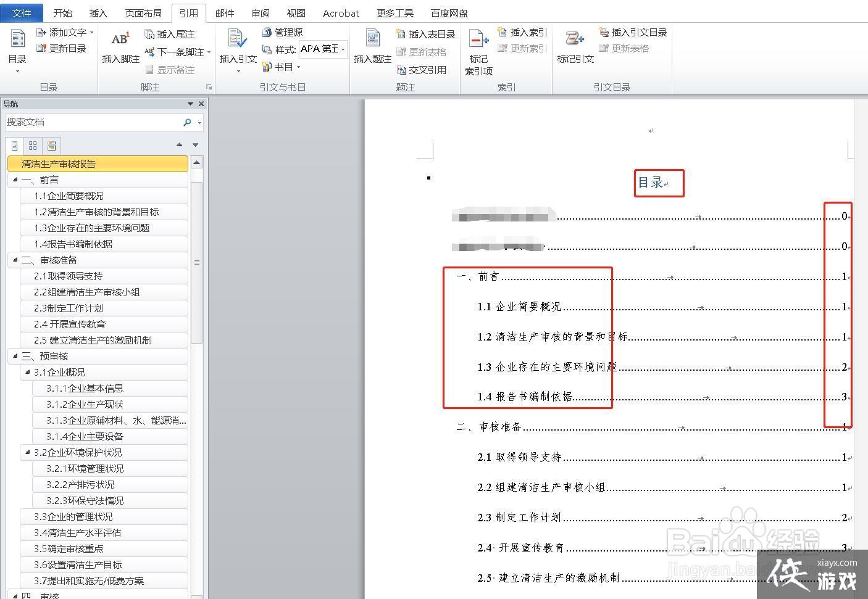This screenshot has width=868, height=599.
Task: Show page thumbnails view in navigation pane
Action: tap(33, 146)
